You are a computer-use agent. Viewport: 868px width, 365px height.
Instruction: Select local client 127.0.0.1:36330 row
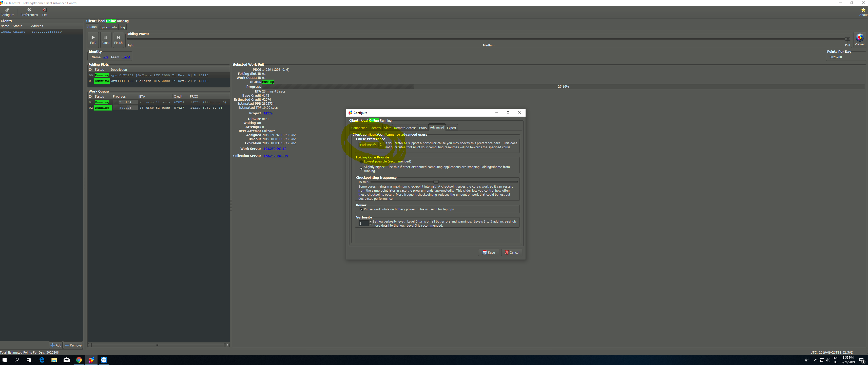(x=42, y=32)
